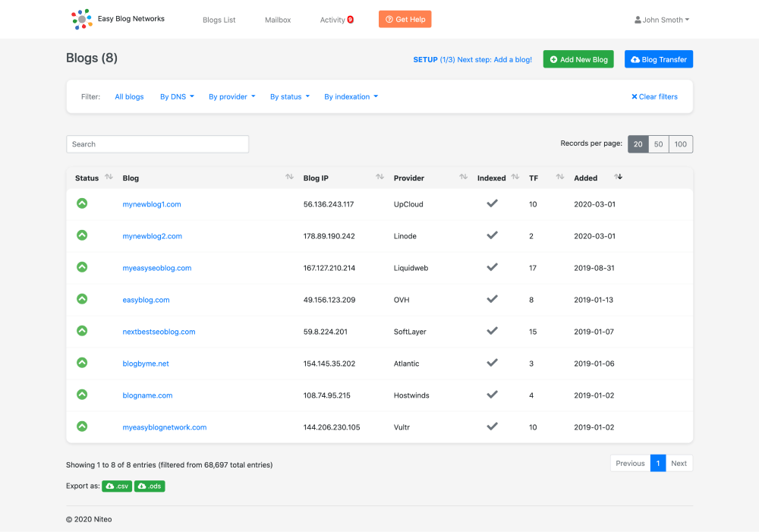
Task: Open the blogbyme.net blog link
Action: 146,364
